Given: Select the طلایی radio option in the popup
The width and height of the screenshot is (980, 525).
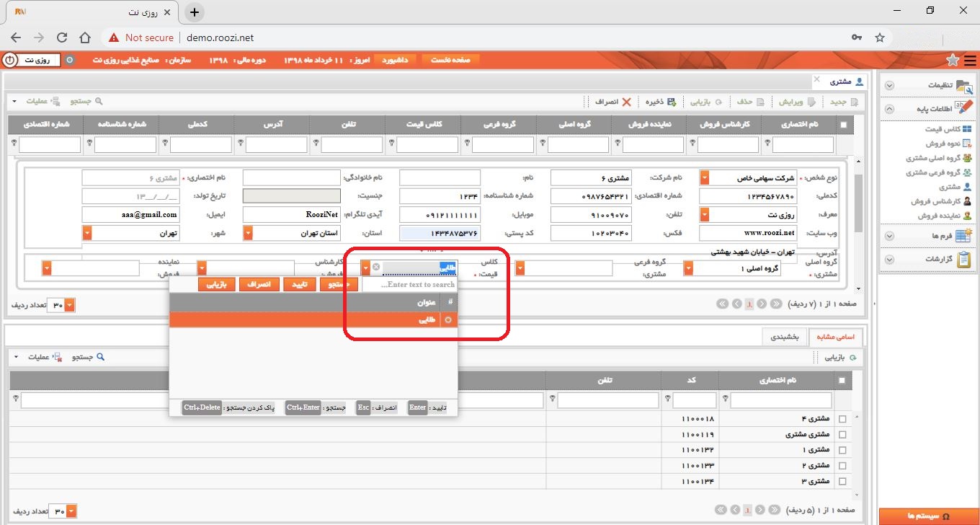Looking at the screenshot, I should [x=450, y=320].
